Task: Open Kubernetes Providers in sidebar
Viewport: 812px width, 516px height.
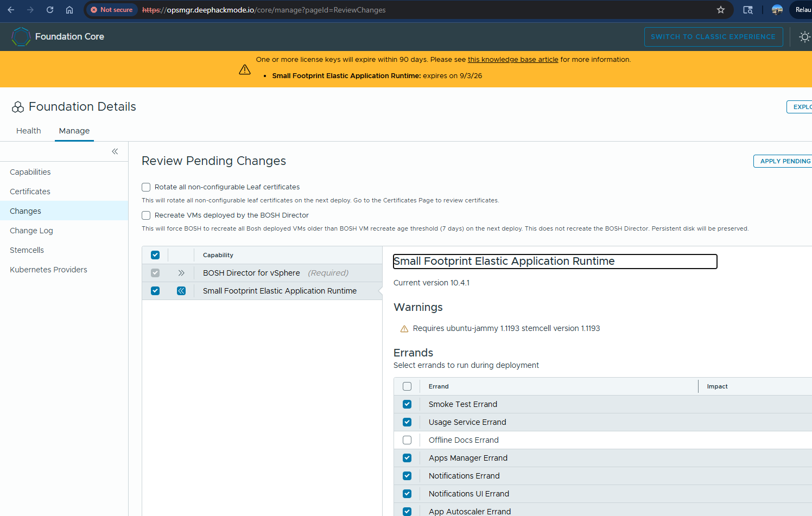Action: click(64, 270)
